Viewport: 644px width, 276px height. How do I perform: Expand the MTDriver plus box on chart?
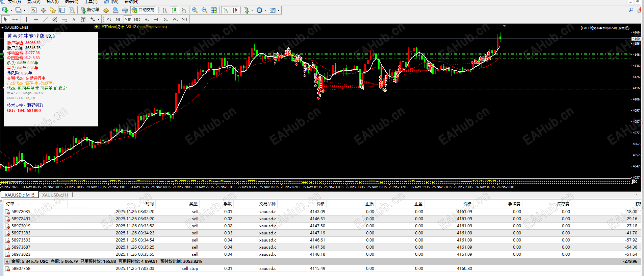click(x=97, y=27)
